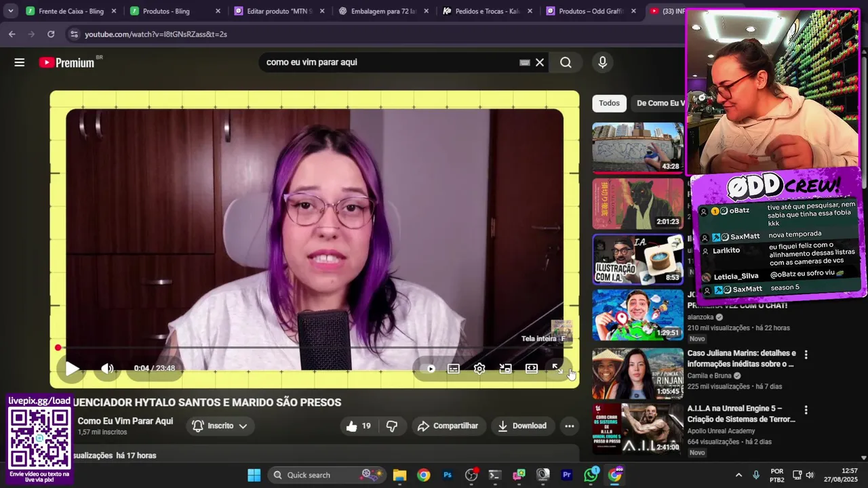Click the address bar URL
This screenshot has height=488, width=868.
coord(156,34)
